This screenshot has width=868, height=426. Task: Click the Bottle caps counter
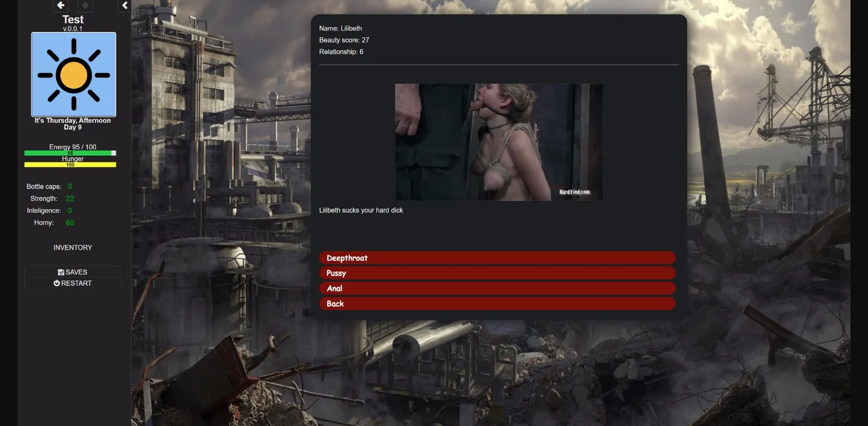click(x=70, y=186)
